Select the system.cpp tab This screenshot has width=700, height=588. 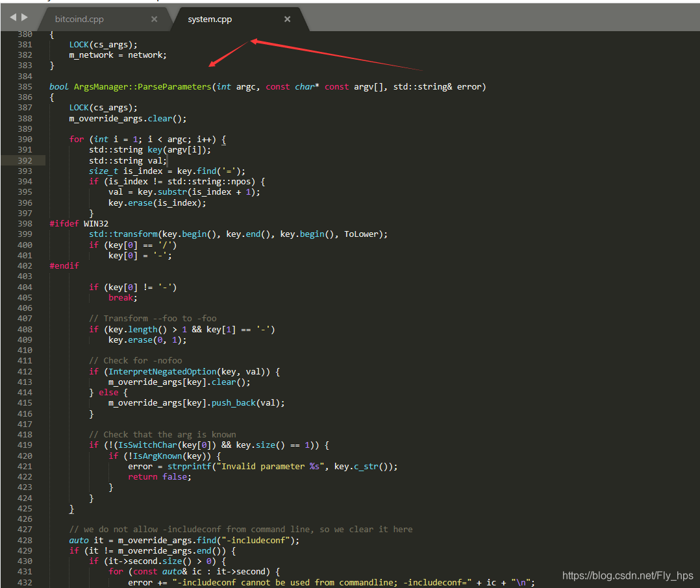209,19
